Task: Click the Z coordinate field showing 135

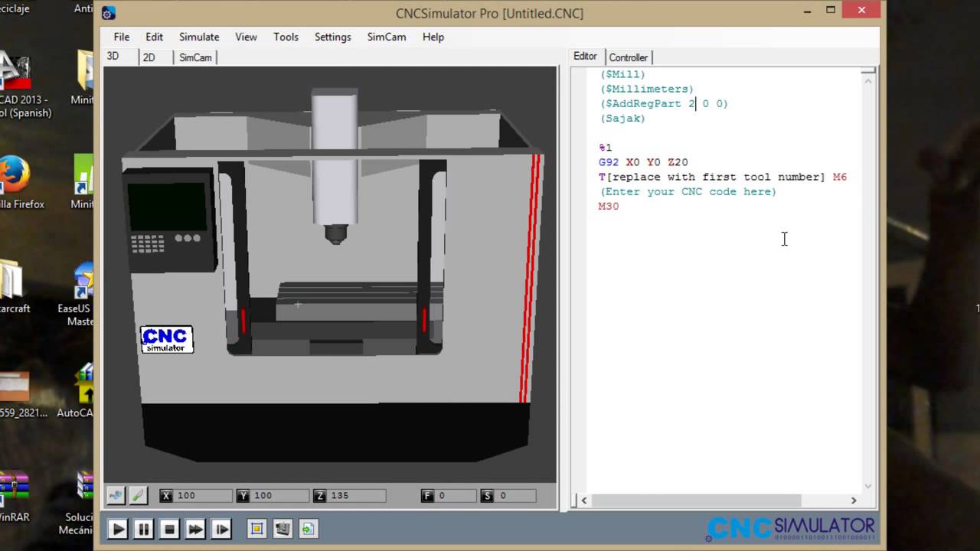Action: click(357, 496)
